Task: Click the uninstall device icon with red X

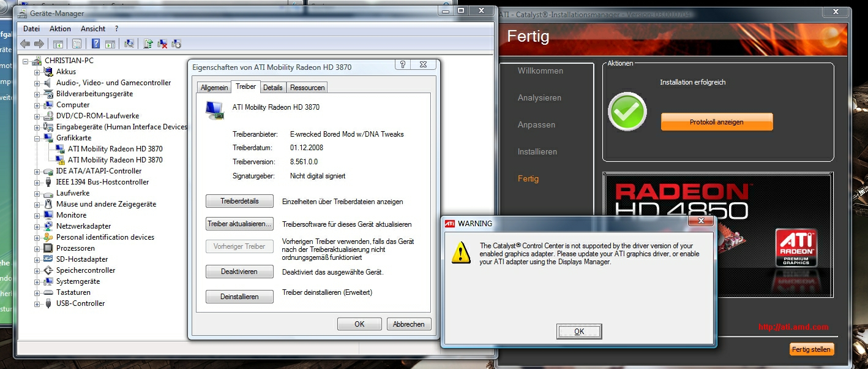Action: (163, 44)
